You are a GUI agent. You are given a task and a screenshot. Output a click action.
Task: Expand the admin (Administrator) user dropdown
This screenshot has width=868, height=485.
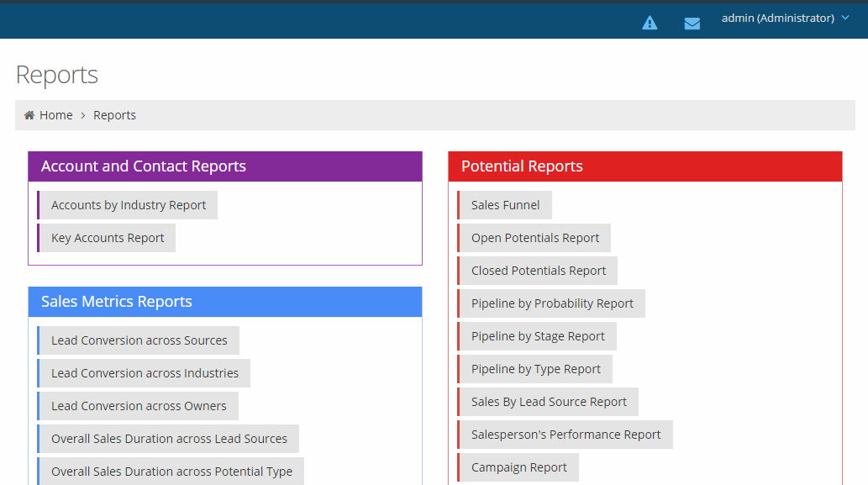tap(785, 18)
